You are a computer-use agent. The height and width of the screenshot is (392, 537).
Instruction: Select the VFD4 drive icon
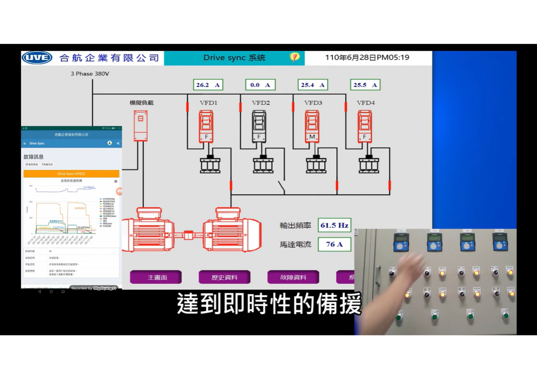point(365,127)
